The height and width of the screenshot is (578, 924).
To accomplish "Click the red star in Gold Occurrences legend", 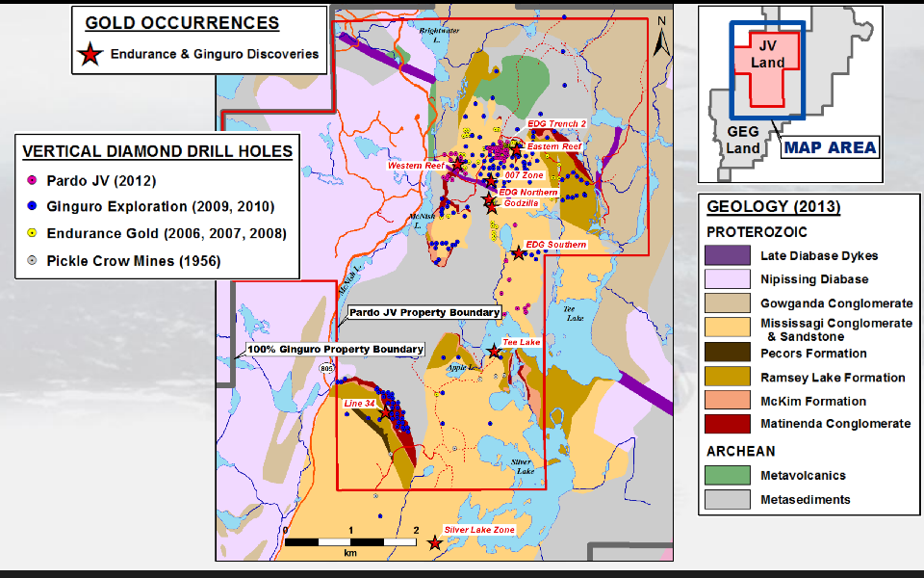I will point(90,55).
